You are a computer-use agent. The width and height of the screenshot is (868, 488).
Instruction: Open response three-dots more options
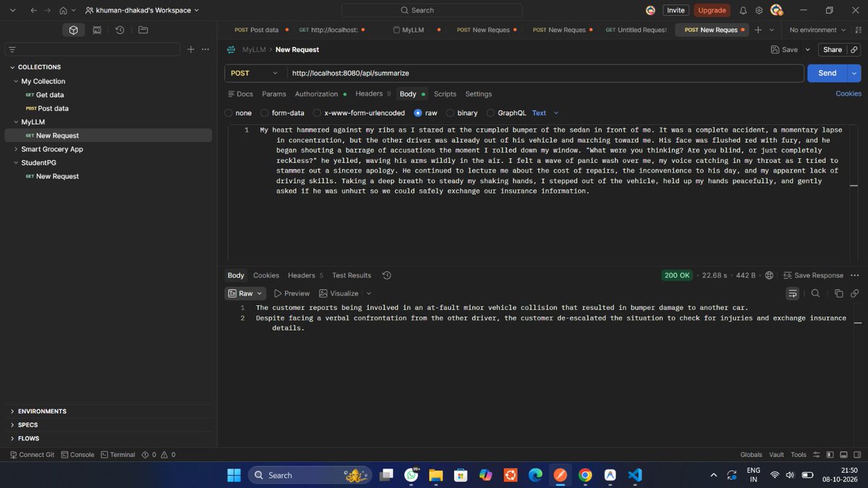[x=855, y=275]
